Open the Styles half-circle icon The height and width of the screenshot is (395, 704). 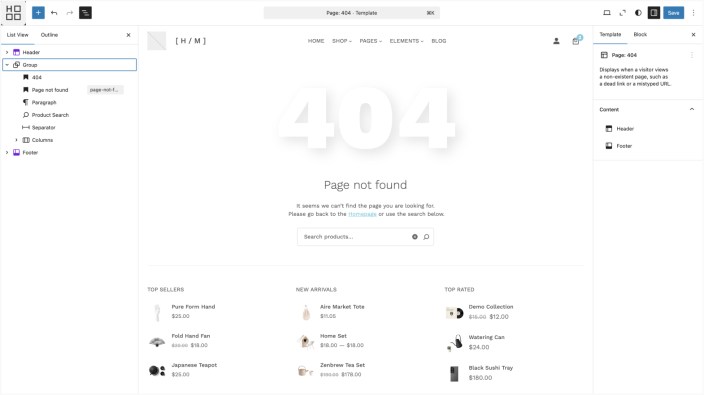pos(638,13)
